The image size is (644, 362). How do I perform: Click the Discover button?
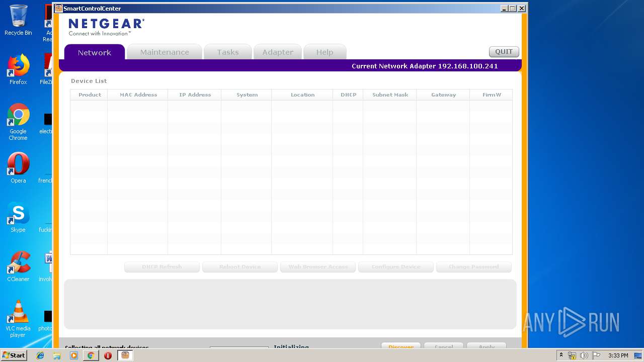pos(401,346)
